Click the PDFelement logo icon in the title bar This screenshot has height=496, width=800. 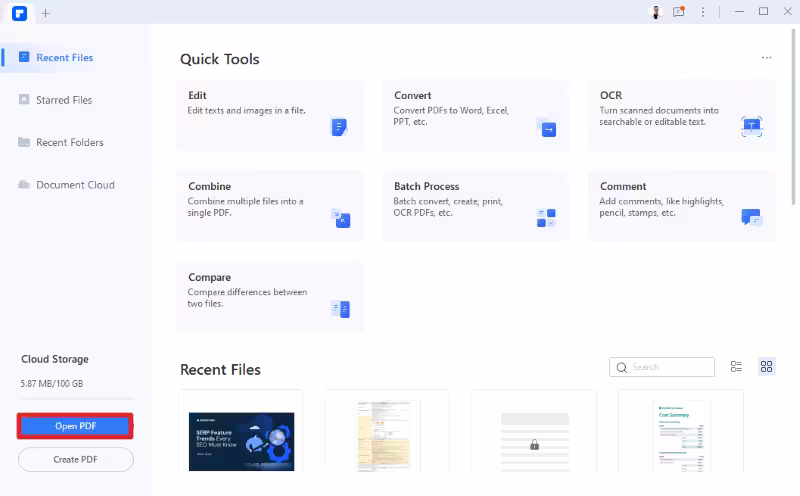pos(19,13)
